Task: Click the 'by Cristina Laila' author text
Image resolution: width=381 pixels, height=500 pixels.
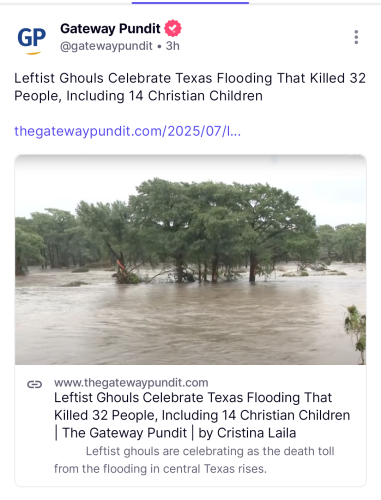Action: 247,433
